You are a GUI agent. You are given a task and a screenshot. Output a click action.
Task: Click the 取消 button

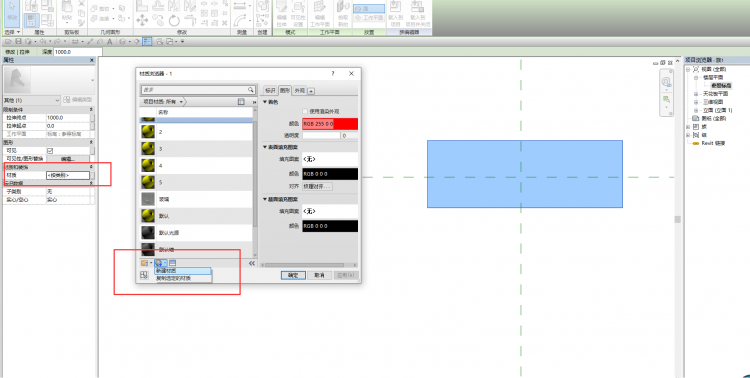[319, 275]
